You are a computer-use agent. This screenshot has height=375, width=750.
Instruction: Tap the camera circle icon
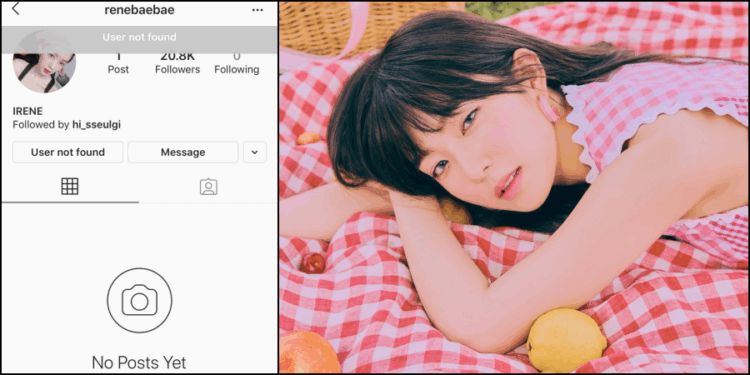click(139, 300)
